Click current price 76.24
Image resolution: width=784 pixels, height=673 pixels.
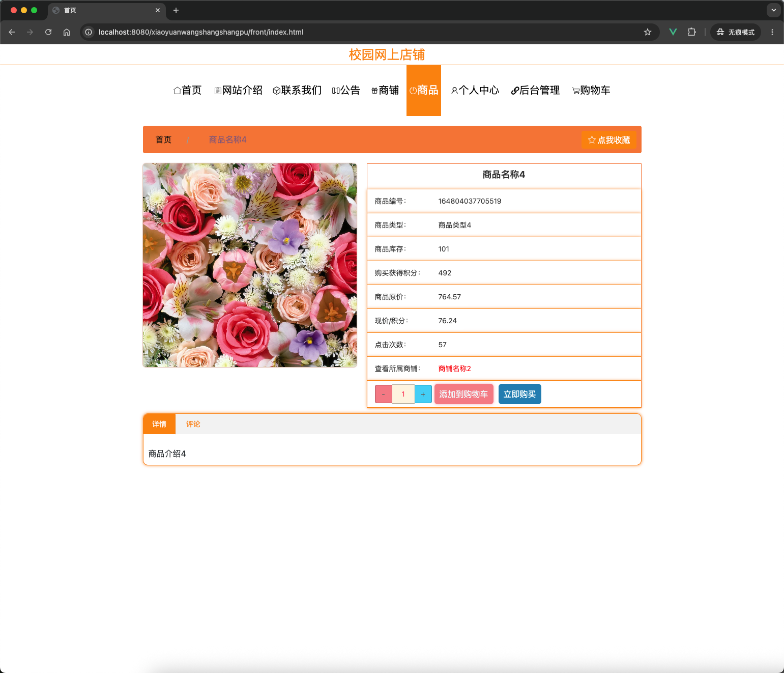click(447, 321)
